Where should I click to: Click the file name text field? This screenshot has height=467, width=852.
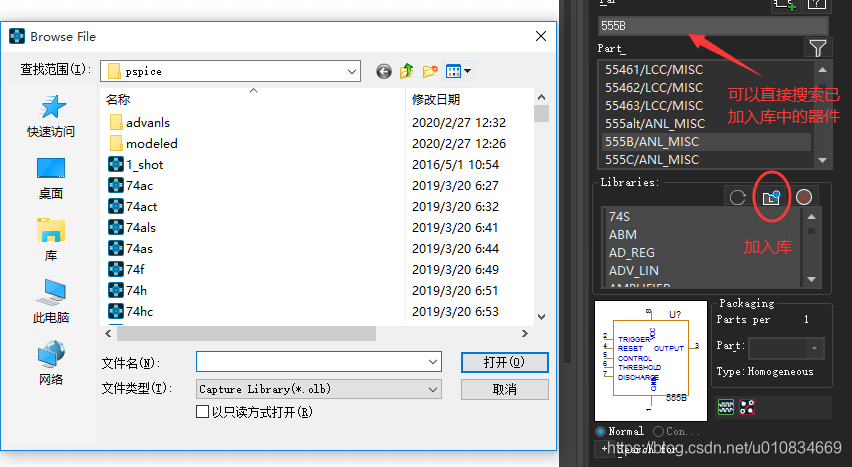coord(312,362)
